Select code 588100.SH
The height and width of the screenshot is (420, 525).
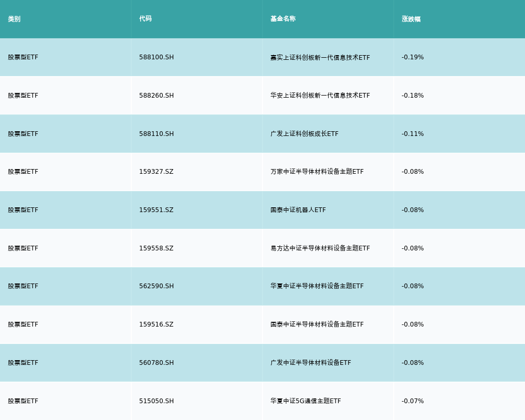click(x=156, y=57)
